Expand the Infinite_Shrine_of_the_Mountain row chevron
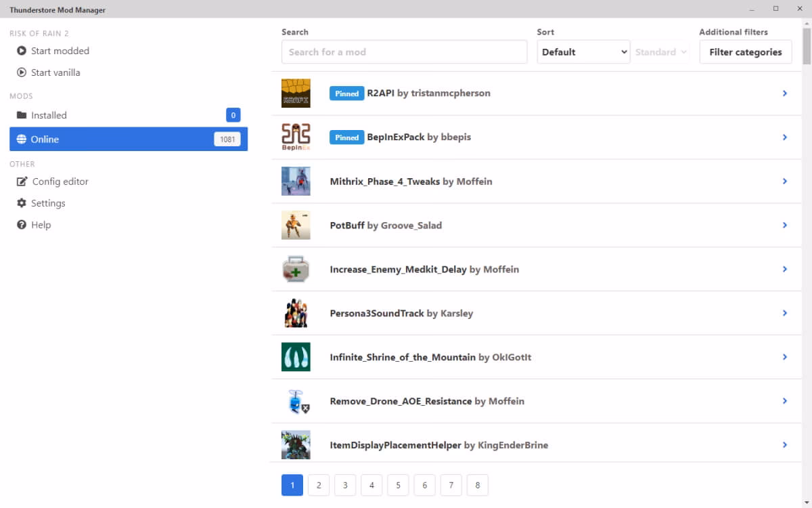The image size is (812, 508). [785, 357]
